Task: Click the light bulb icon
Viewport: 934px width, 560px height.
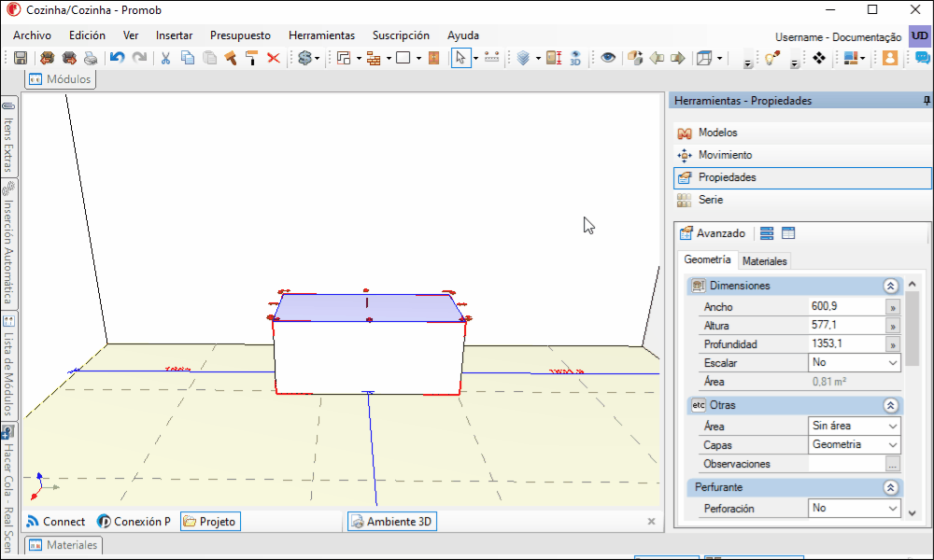Action: (x=772, y=58)
